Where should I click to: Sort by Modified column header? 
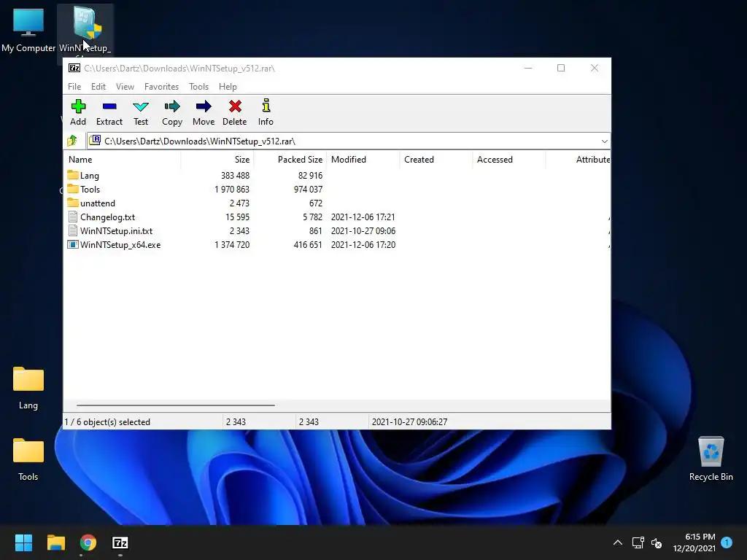363,160
